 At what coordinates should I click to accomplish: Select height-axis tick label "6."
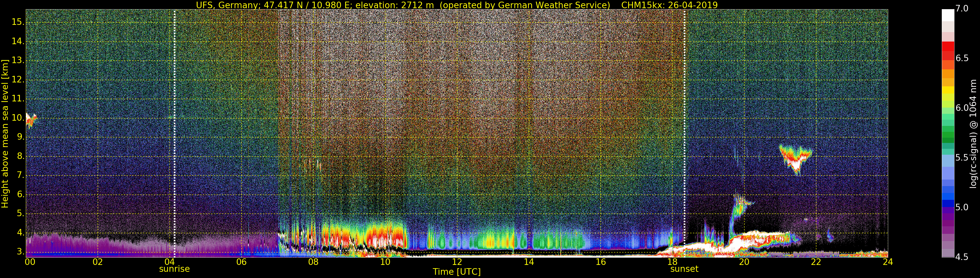click(x=20, y=195)
